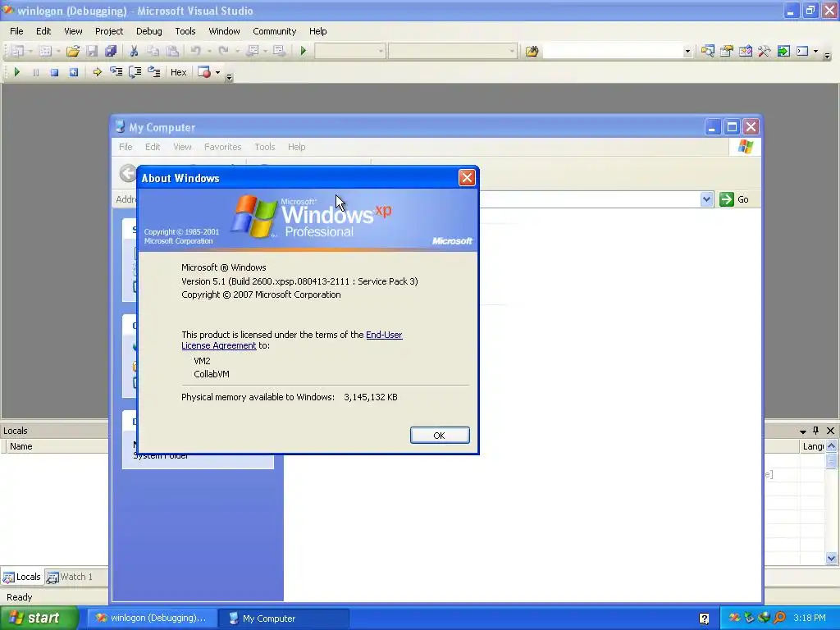Open the Community menu
Viewport: 840px width, 630px height.
tap(274, 31)
